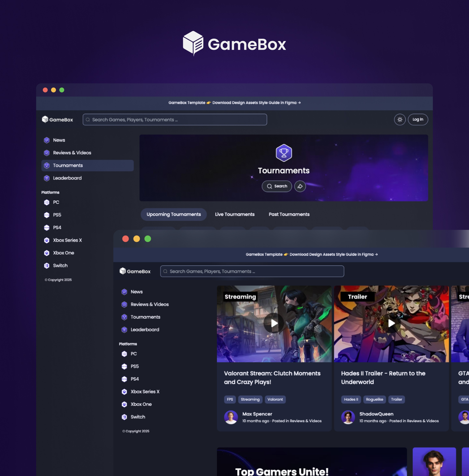Play the Hades II Trailer video

pyautogui.click(x=391, y=323)
